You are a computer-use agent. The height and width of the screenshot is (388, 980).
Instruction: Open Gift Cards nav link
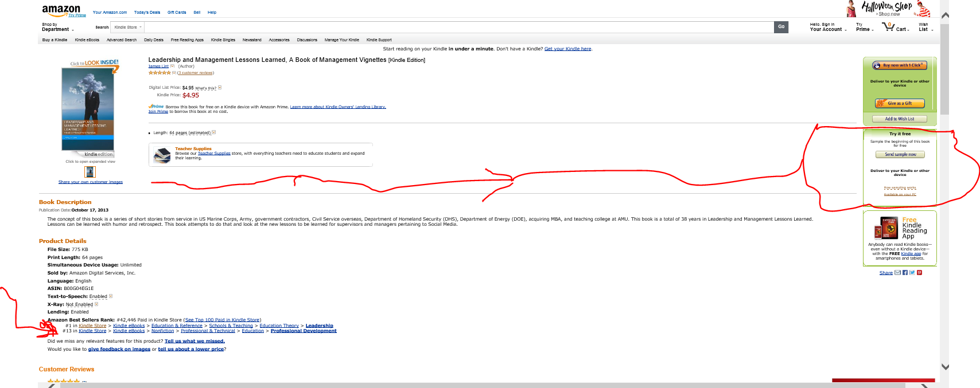click(177, 12)
